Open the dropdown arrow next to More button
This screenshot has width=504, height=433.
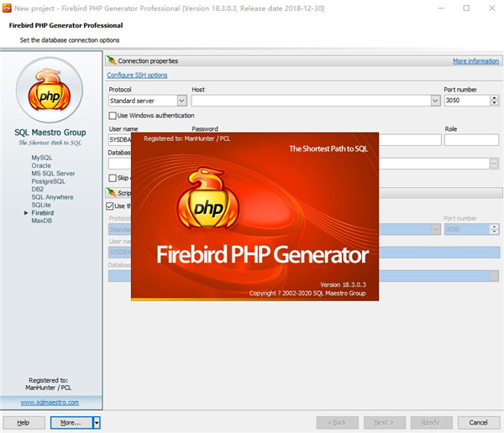97,422
